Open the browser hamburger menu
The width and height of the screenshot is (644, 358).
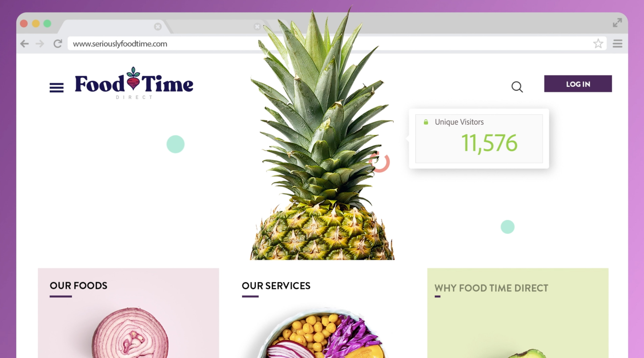pyautogui.click(x=617, y=43)
